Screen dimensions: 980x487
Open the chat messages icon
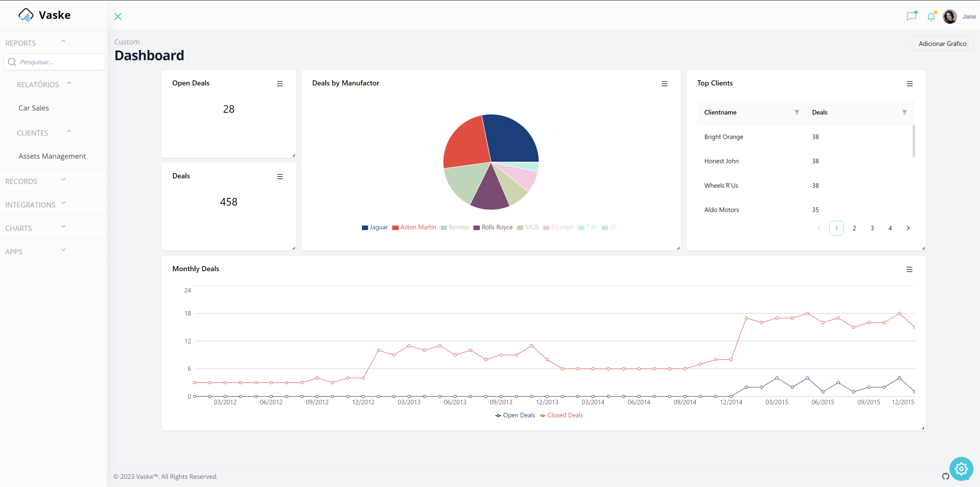click(911, 16)
